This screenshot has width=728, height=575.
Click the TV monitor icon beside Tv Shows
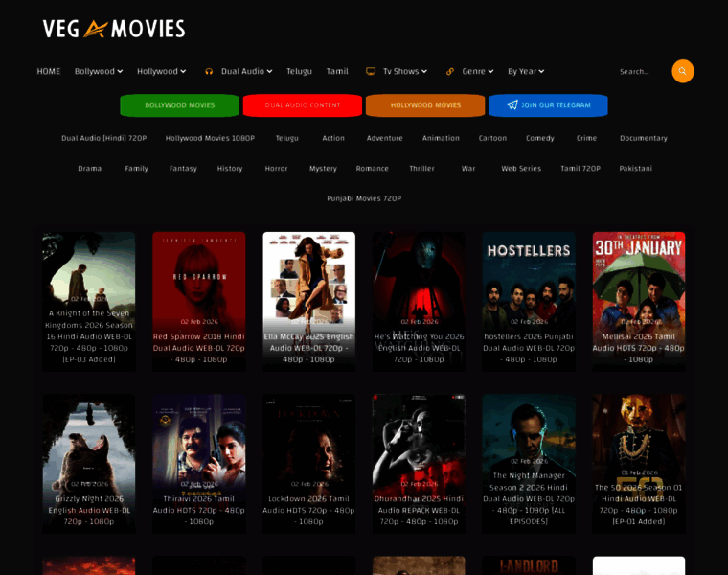tap(371, 71)
